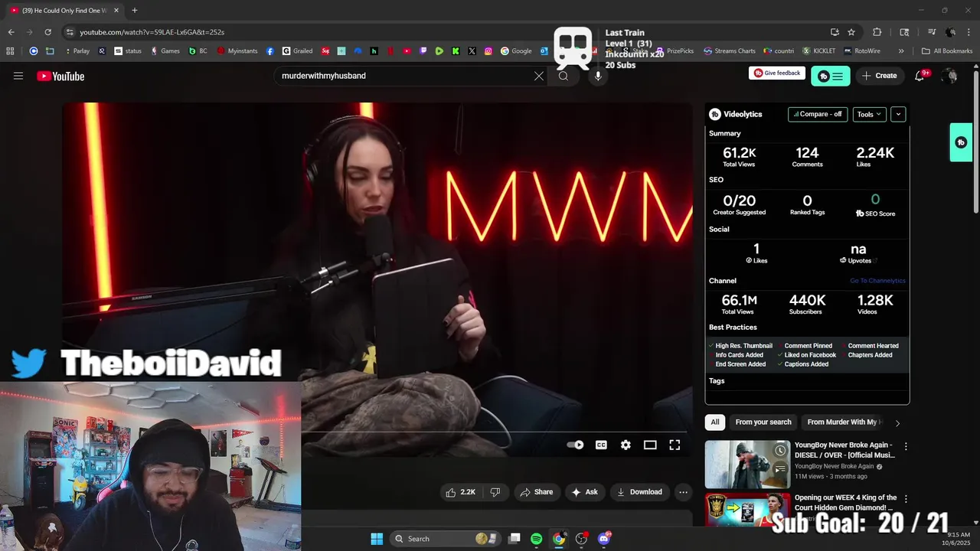This screenshot has width=980, height=551.
Task: Open the King of the Court thumbnail
Action: click(747, 509)
